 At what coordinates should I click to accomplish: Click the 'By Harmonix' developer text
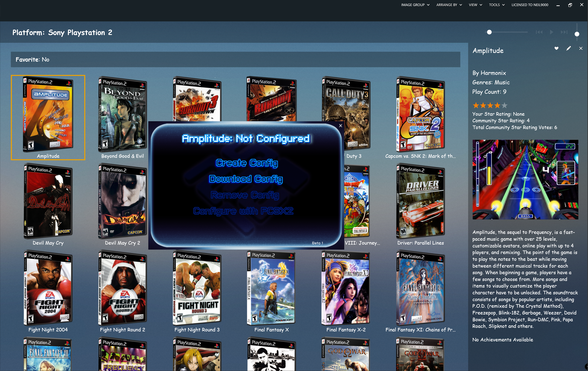pyautogui.click(x=489, y=73)
